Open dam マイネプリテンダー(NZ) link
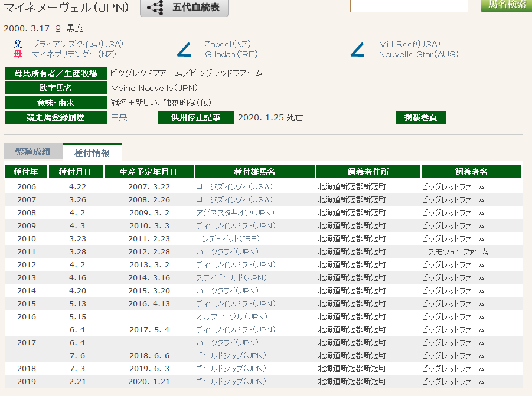This screenshot has width=532, height=396. coord(74,54)
